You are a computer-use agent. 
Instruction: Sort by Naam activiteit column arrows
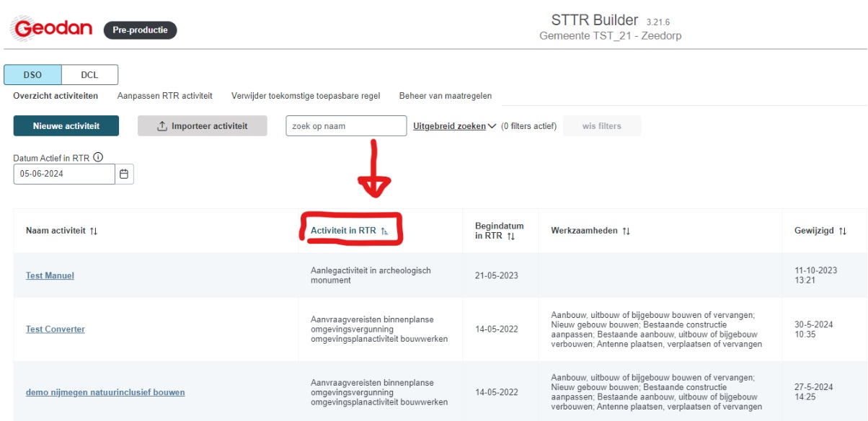(x=94, y=231)
